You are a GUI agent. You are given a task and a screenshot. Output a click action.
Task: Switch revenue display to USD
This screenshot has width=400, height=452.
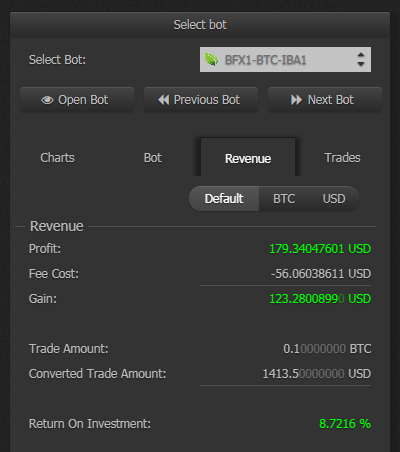click(x=334, y=199)
